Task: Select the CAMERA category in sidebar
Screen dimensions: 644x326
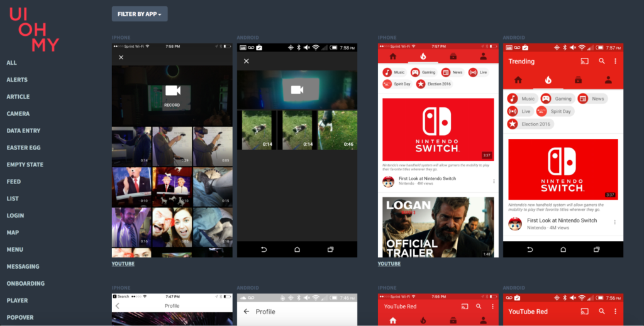Action: [x=18, y=114]
